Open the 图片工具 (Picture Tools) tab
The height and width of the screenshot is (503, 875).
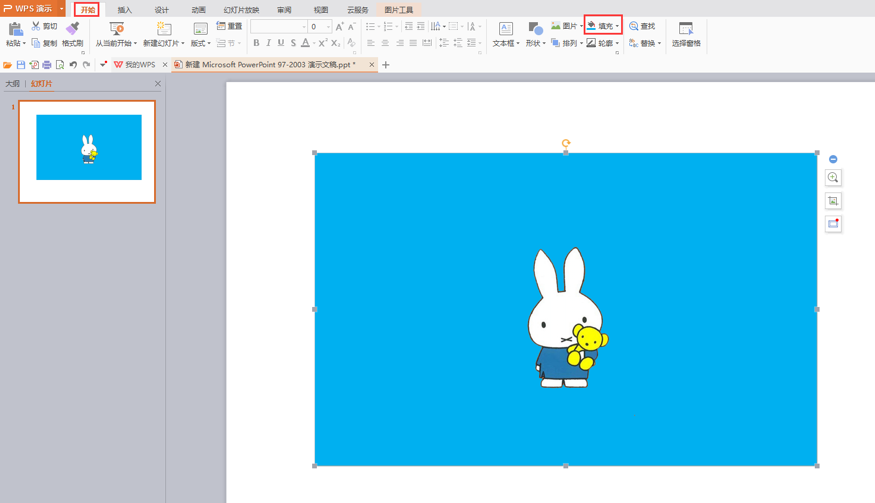point(398,9)
